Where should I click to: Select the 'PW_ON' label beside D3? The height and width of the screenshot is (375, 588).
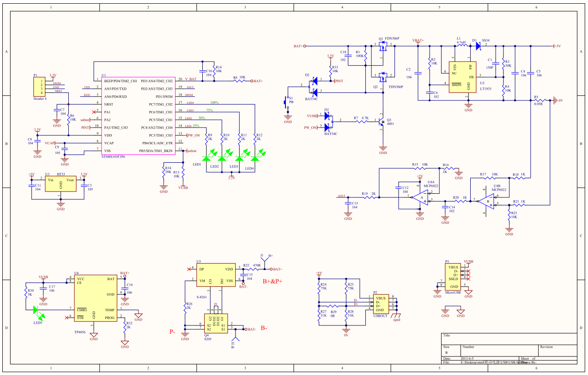click(310, 128)
